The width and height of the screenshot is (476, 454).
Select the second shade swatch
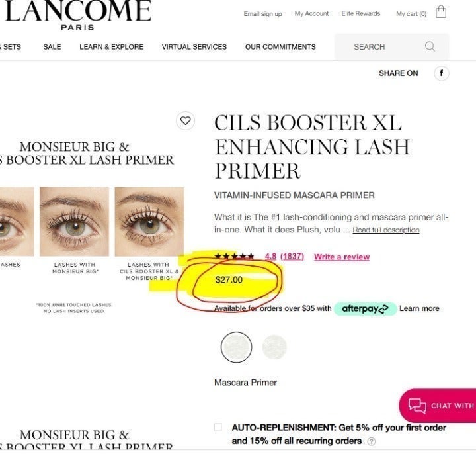[274, 347]
